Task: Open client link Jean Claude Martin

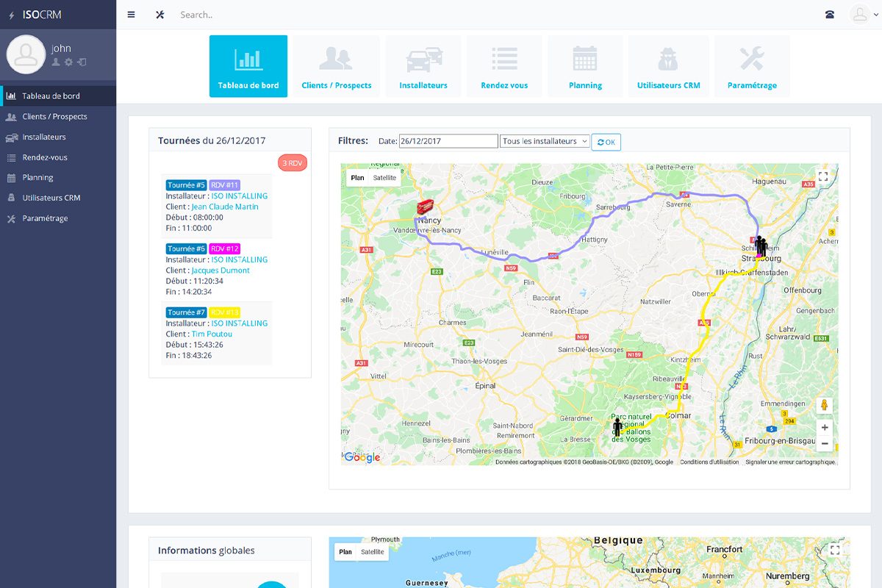Action: pyautogui.click(x=225, y=207)
